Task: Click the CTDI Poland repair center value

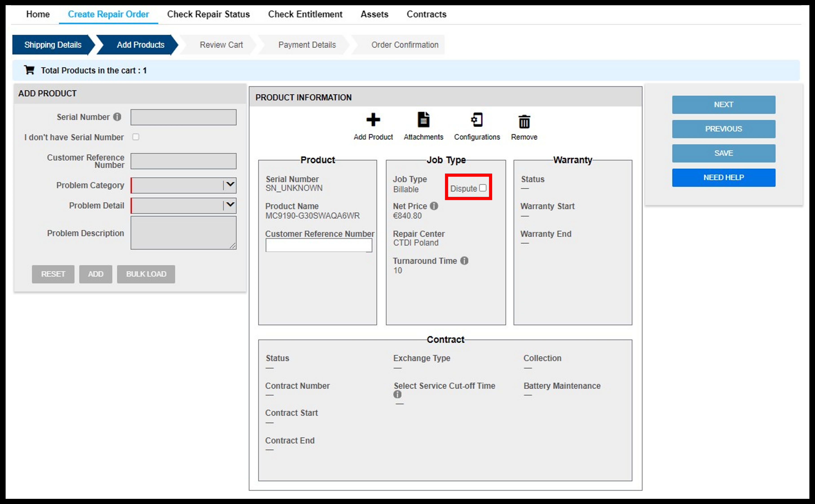Action: [x=416, y=243]
